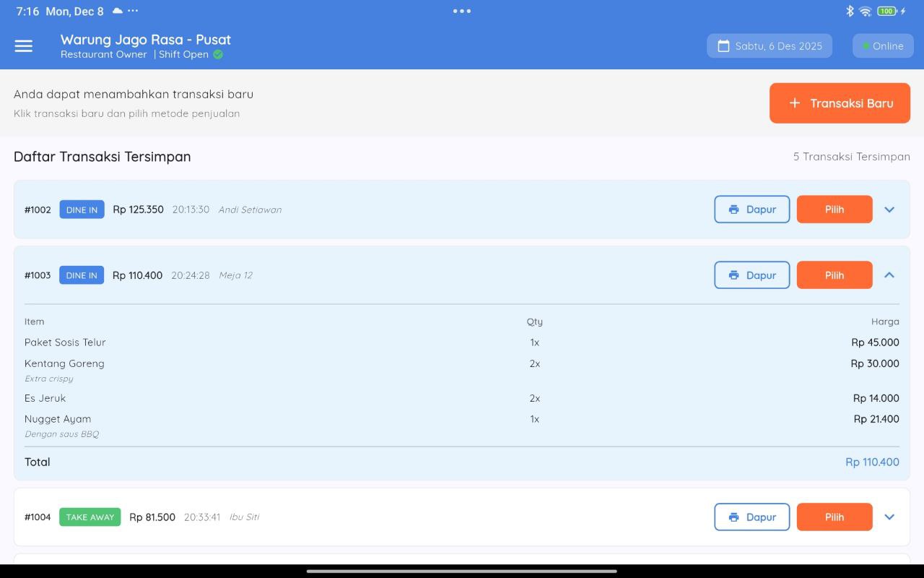The height and width of the screenshot is (578, 924).
Task: Click the printer icon on transaction #1002's Dapur button
Action: click(x=732, y=210)
